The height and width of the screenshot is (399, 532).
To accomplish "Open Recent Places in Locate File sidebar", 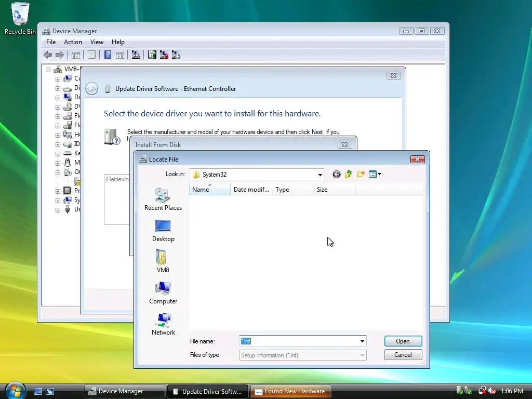I will coord(163,199).
